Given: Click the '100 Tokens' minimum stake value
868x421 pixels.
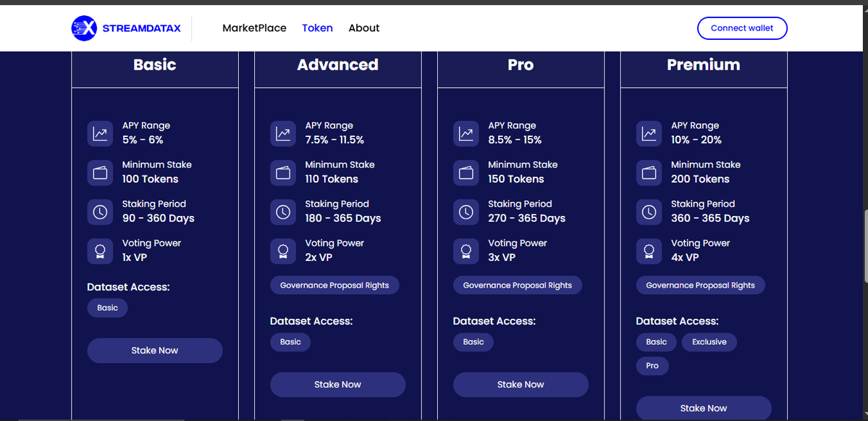Looking at the screenshot, I should click(x=151, y=180).
